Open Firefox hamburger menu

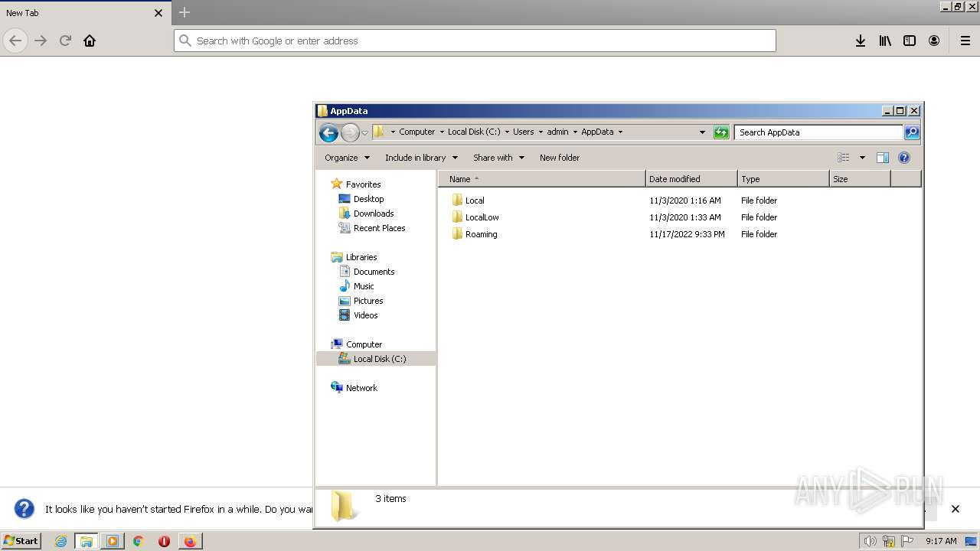[x=965, y=41]
